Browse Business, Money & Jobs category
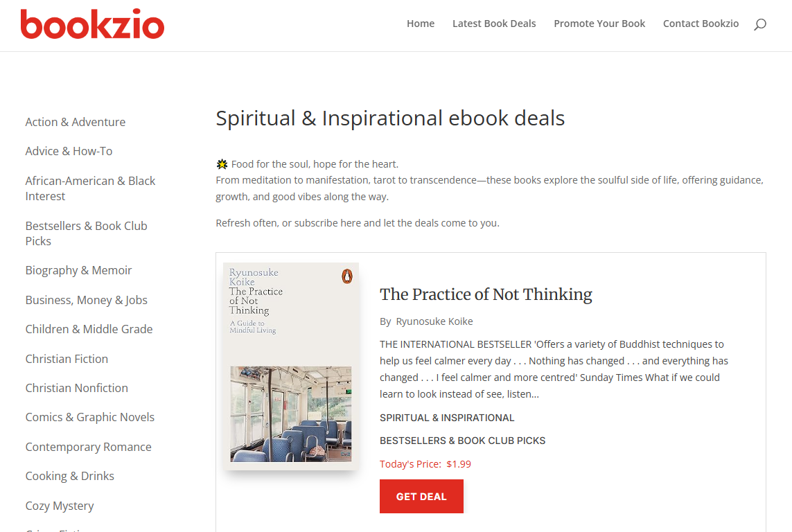The width and height of the screenshot is (792, 532). [87, 300]
